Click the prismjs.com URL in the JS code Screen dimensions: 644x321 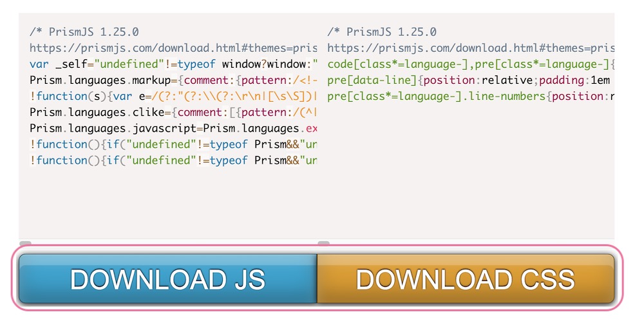[173, 48]
